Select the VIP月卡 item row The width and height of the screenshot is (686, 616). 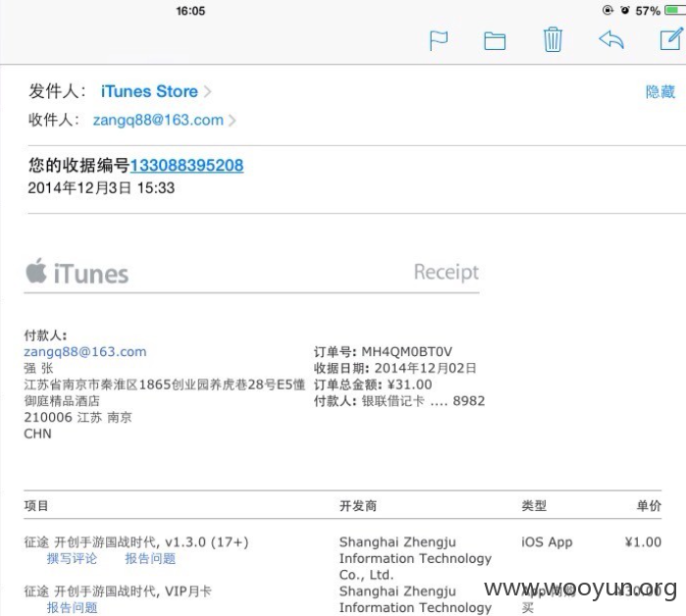click(118, 591)
